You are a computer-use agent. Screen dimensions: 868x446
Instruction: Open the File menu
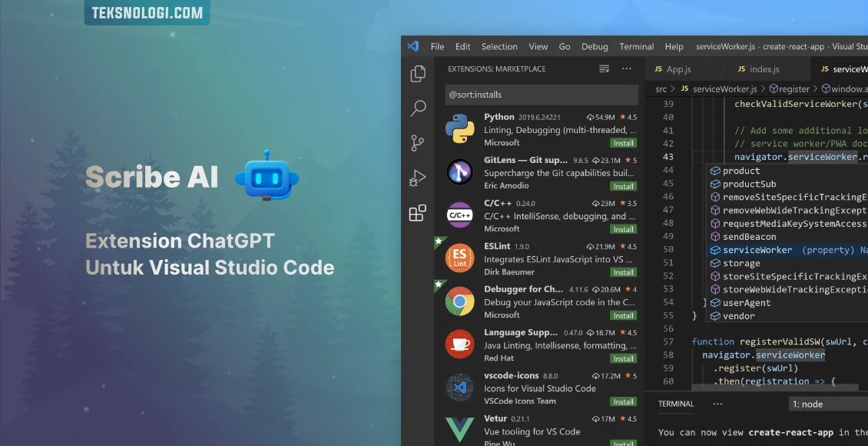(x=437, y=47)
